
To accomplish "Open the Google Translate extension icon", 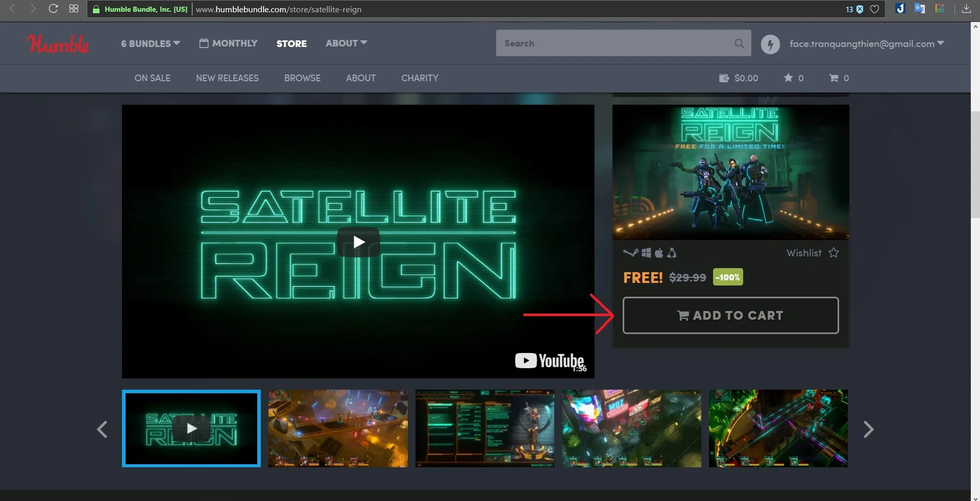I will coord(920,9).
